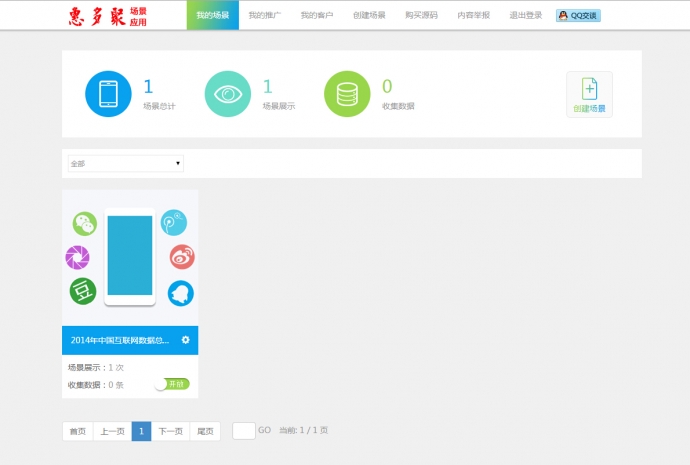Click the blue QQ penguin circle icon
690x465 pixels.
point(181,293)
